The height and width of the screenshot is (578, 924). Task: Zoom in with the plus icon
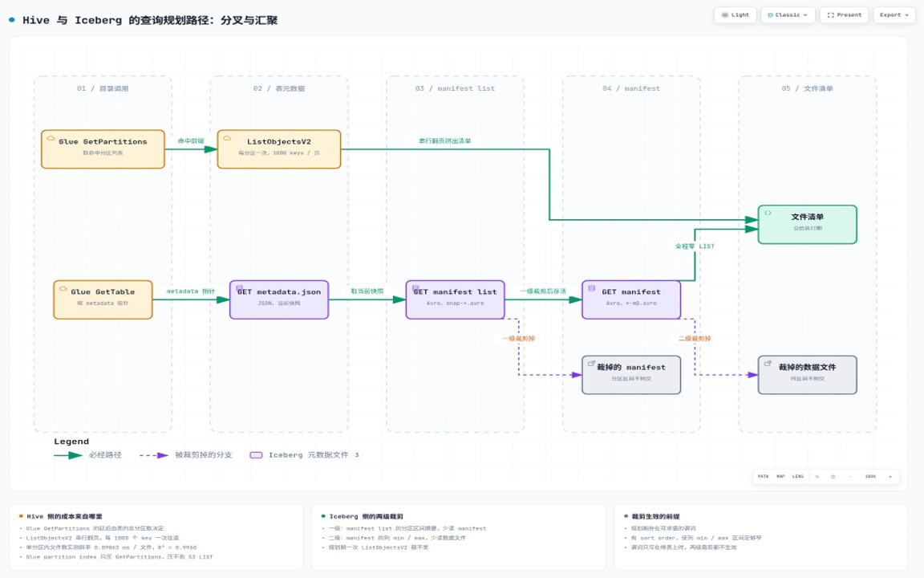890,477
